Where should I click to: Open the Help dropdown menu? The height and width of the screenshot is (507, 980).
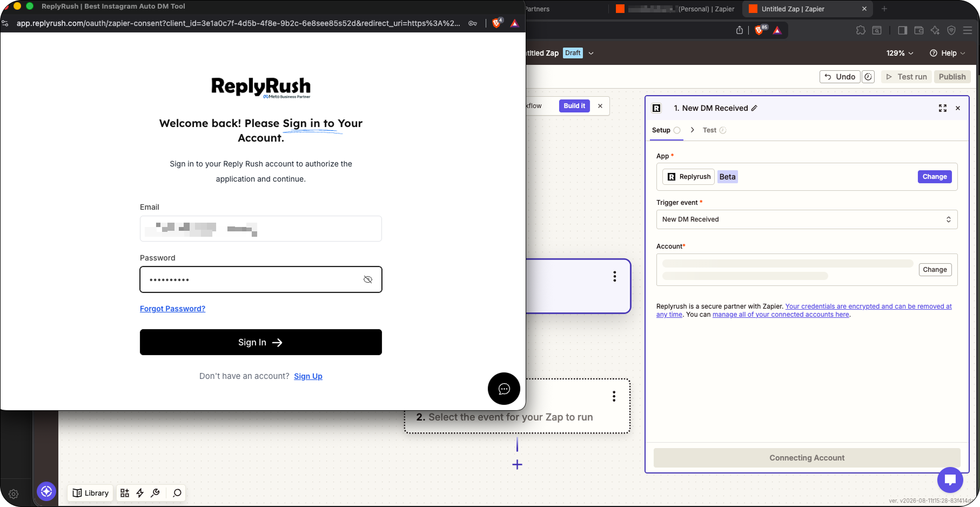(947, 53)
